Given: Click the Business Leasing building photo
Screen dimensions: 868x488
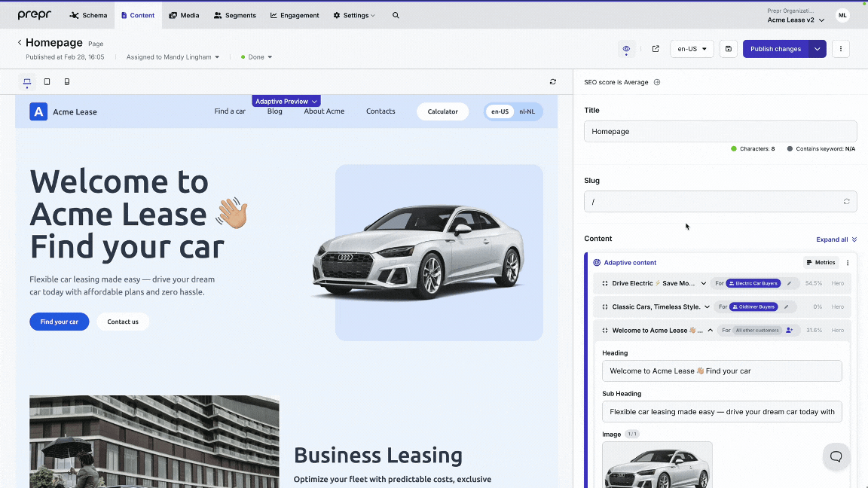Looking at the screenshot, I should pyautogui.click(x=154, y=441).
